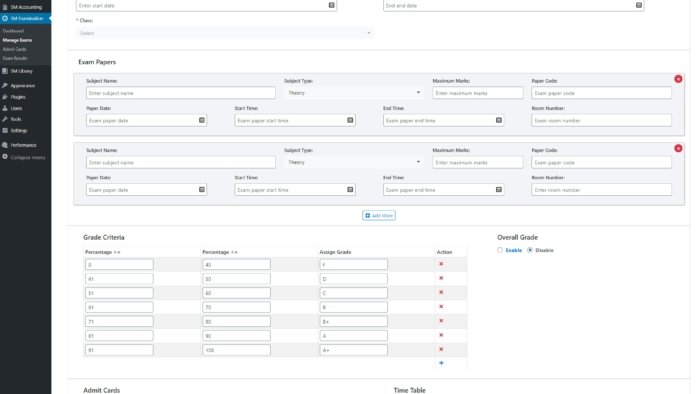Open the Class select dropdown
Screen dimensions: 700x394
coord(225,33)
